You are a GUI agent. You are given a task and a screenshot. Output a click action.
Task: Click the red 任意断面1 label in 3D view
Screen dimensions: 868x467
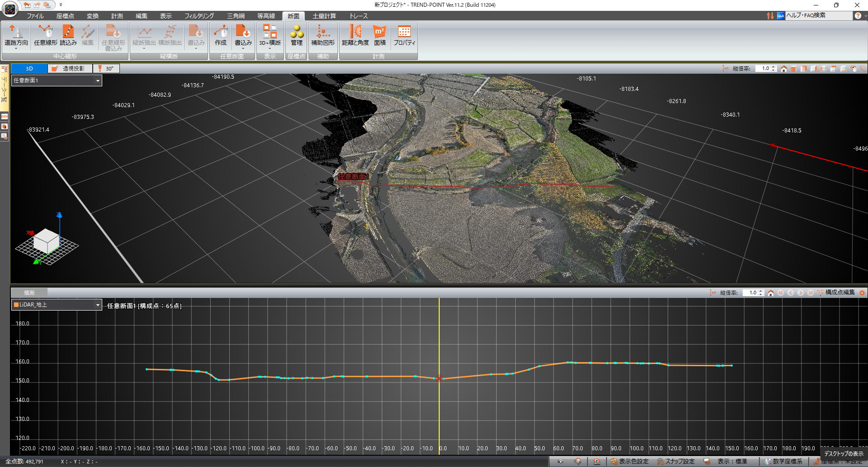353,177
